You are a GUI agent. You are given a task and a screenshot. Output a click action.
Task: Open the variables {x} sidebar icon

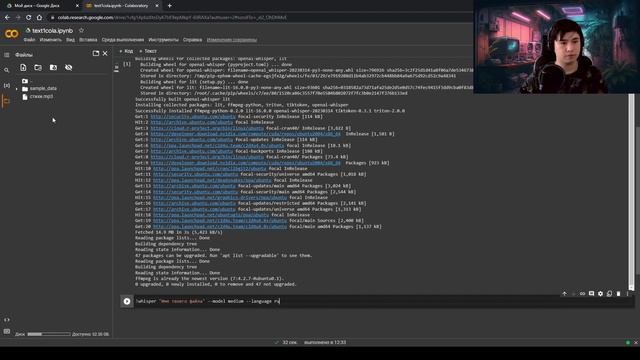(x=7, y=85)
